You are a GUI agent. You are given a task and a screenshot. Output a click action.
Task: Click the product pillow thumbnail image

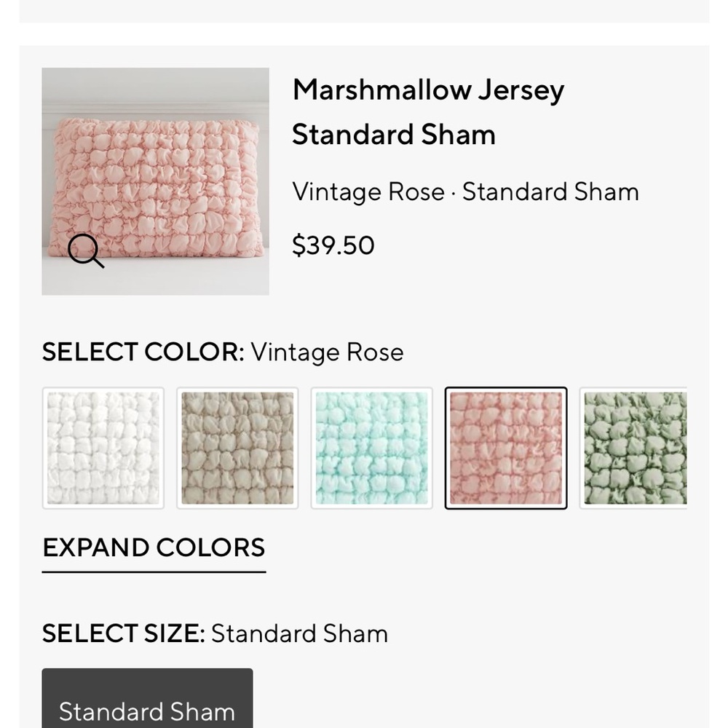tap(155, 180)
